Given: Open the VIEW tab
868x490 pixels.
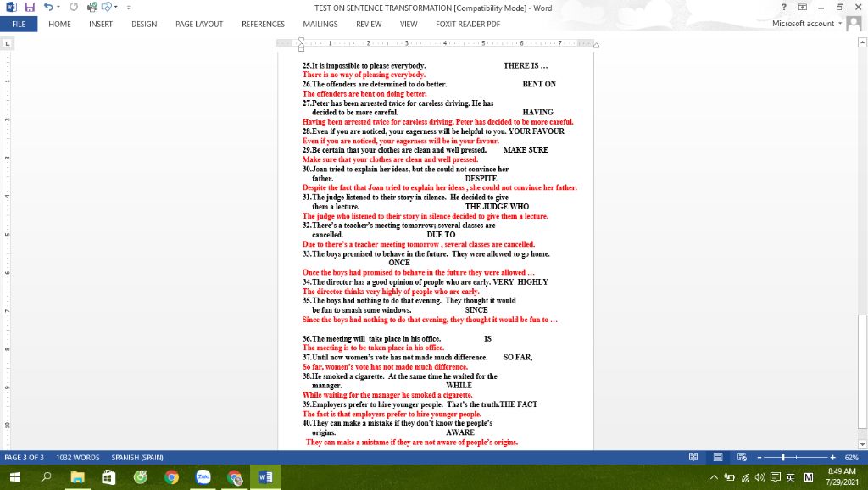Looking at the screenshot, I should click(x=409, y=24).
